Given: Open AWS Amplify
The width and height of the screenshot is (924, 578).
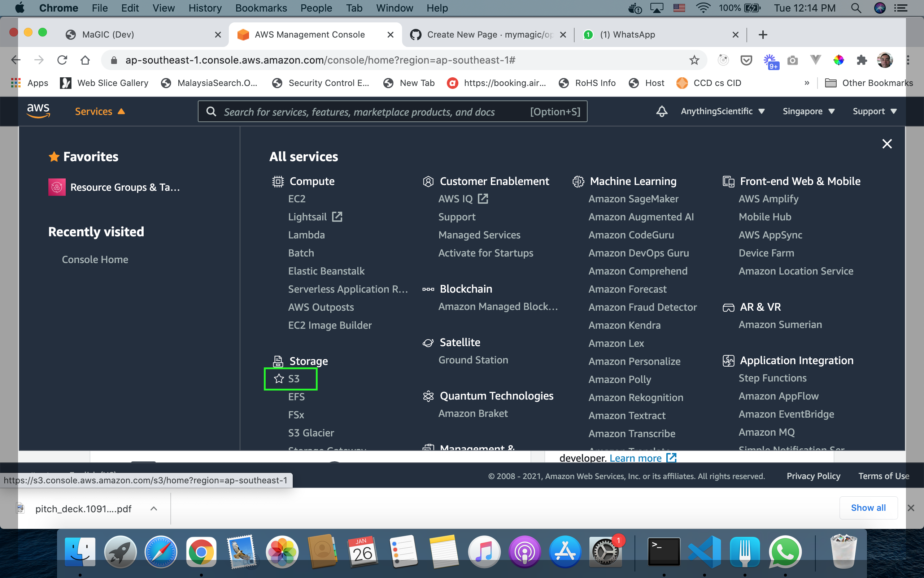Looking at the screenshot, I should click(x=768, y=199).
